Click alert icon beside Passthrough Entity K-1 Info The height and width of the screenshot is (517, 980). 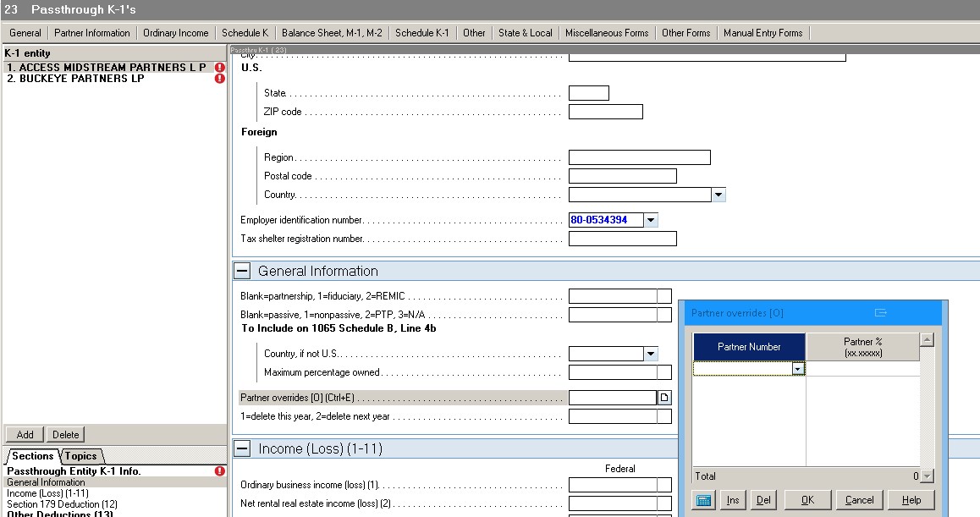coord(219,471)
